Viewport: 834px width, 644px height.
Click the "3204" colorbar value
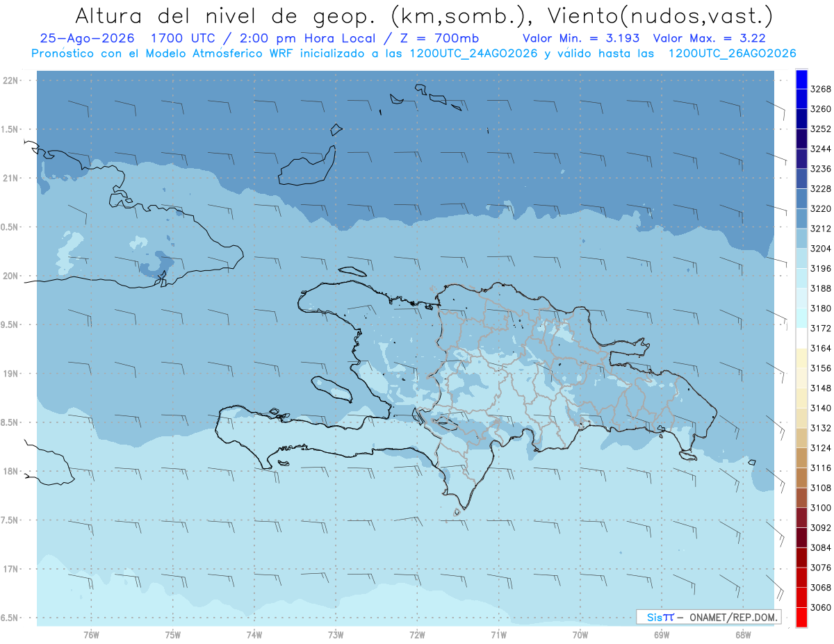click(x=821, y=249)
